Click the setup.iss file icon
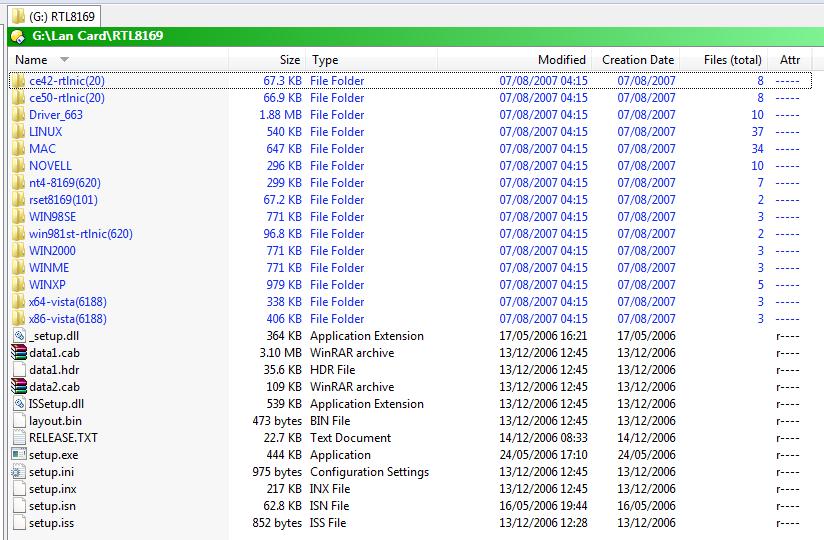Image resolution: width=824 pixels, height=540 pixels. point(19,523)
